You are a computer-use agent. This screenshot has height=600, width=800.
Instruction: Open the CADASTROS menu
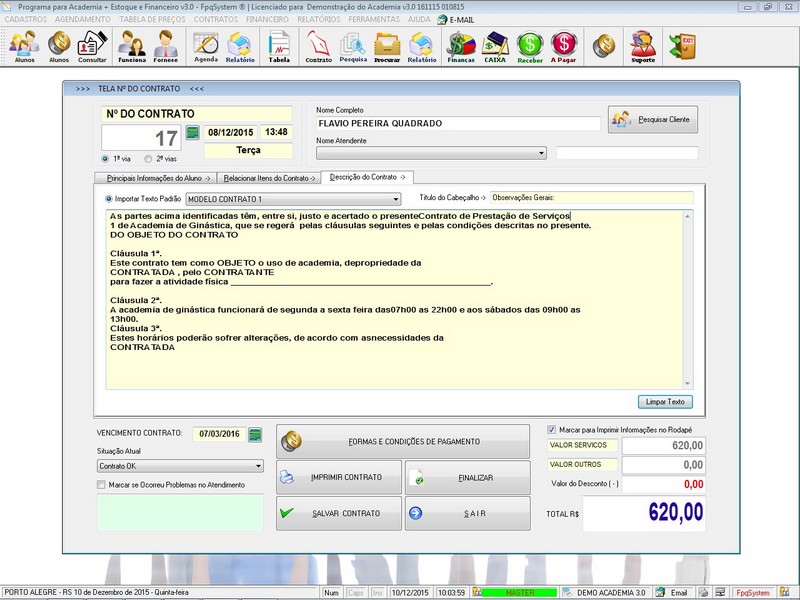point(26,19)
